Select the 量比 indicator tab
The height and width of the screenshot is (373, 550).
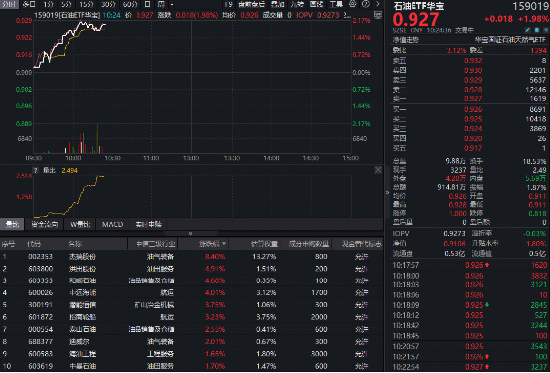12,224
